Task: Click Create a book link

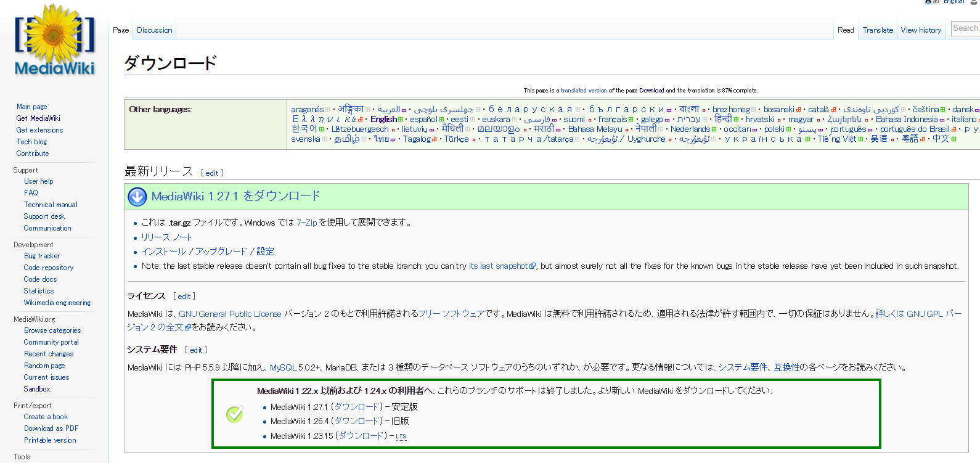Action: pos(46,417)
